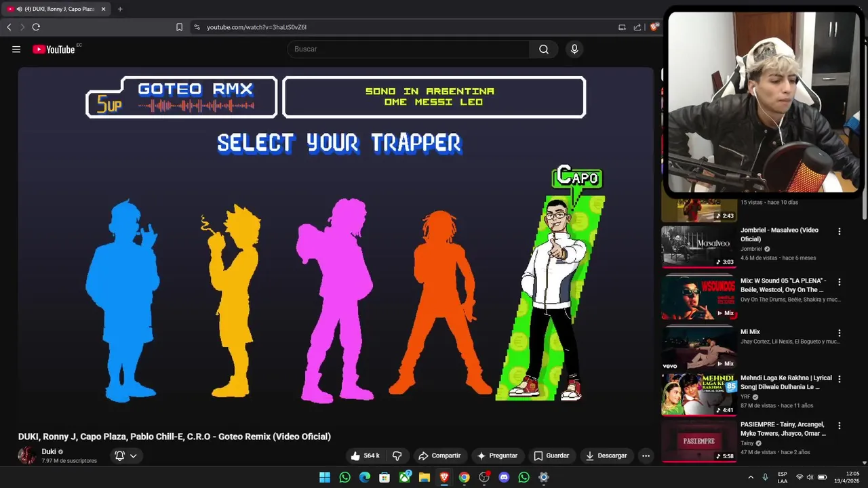The width and height of the screenshot is (868, 488).
Task: Click system tray microphone icon
Action: pos(766,477)
